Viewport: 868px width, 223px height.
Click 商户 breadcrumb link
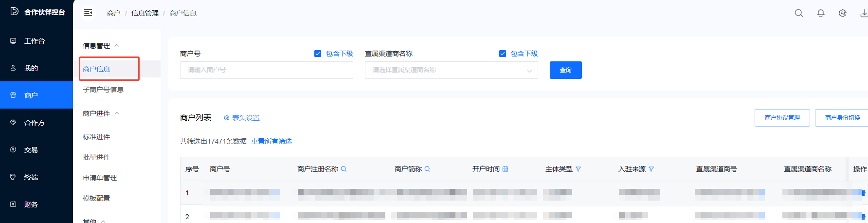[114, 13]
